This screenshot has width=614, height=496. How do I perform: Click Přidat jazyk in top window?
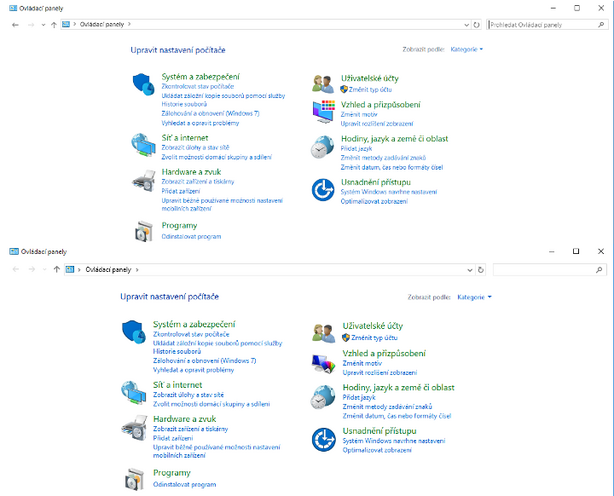(x=356, y=148)
